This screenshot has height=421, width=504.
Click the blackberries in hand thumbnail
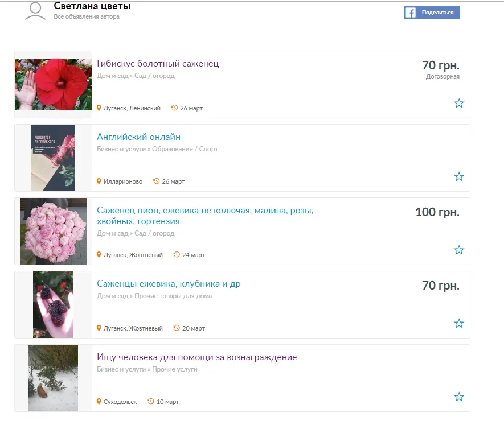tap(53, 305)
